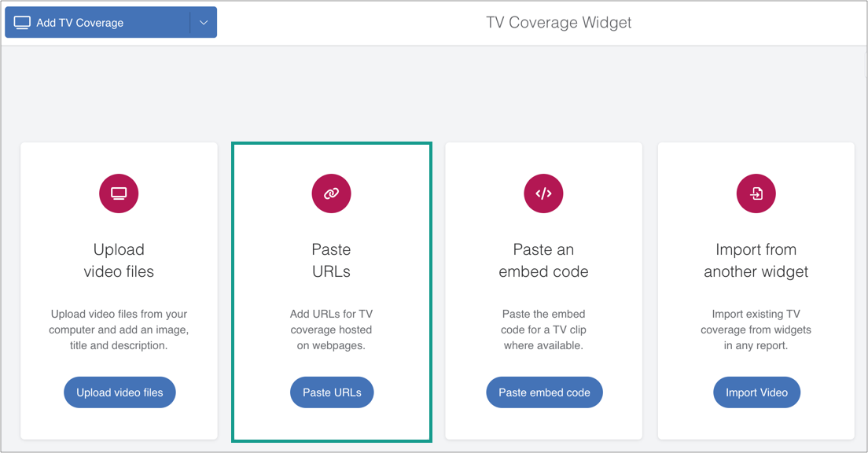868x453 pixels.
Task: Expand the Add TV Coverage dropdown arrow
Action: click(204, 23)
